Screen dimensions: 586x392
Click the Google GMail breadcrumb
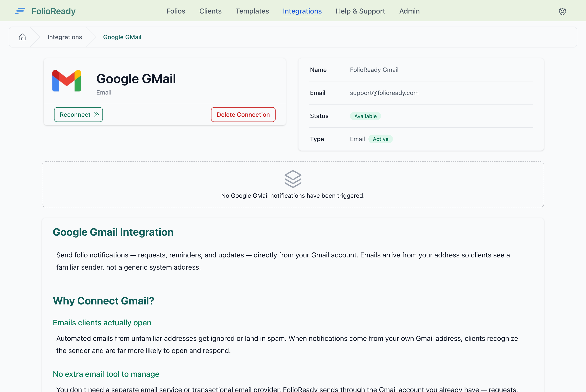[x=122, y=37]
